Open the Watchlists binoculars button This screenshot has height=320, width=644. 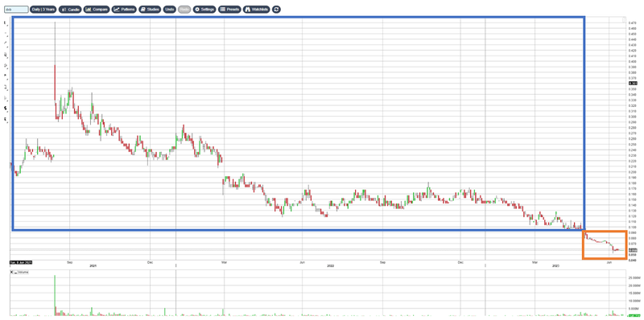[x=257, y=9]
